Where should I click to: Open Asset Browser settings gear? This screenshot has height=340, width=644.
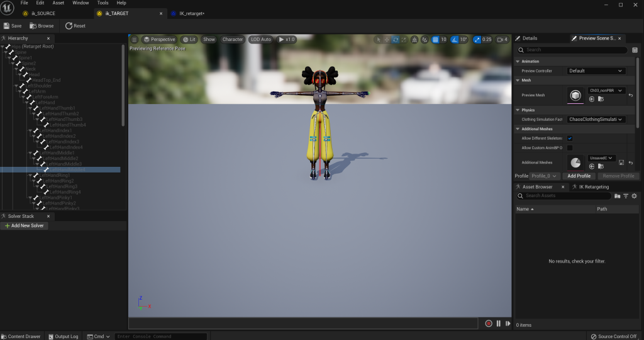coord(634,196)
